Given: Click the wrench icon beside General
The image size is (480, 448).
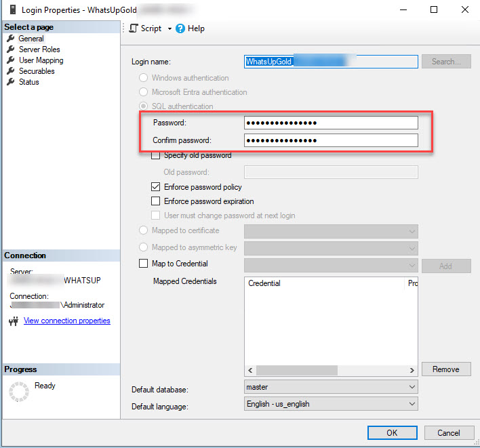Looking at the screenshot, I should coord(11,39).
